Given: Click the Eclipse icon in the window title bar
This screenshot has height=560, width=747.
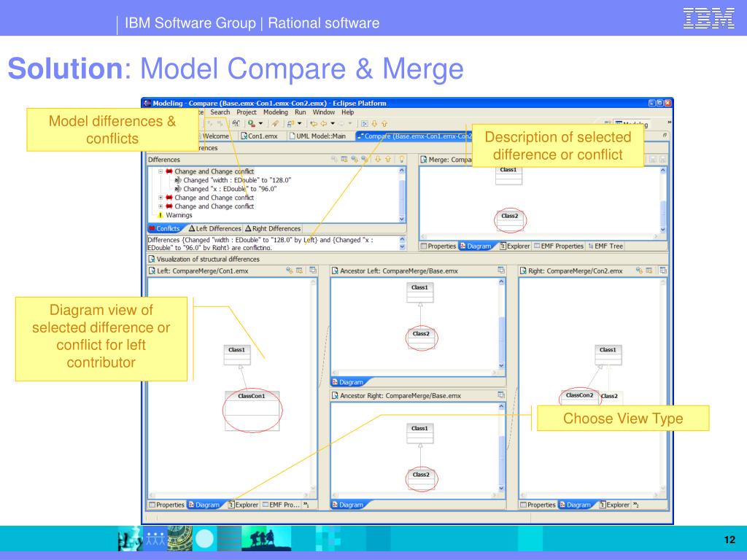Looking at the screenshot, I should pos(147,103).
